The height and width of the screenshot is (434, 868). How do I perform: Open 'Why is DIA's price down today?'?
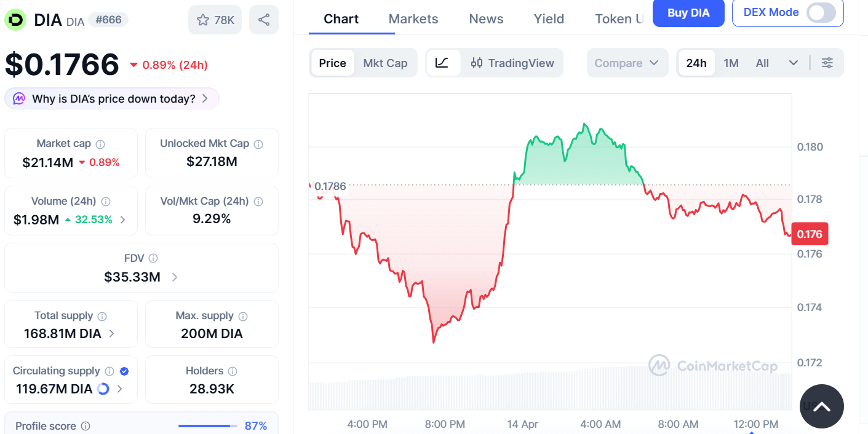[113, 98]
